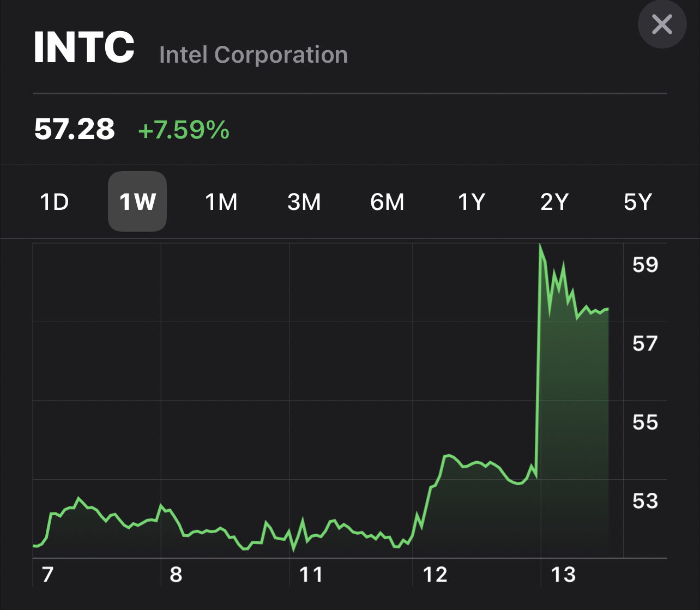
Task: Tap the Intel Corporation company name
Action: (x=254, y=55)
